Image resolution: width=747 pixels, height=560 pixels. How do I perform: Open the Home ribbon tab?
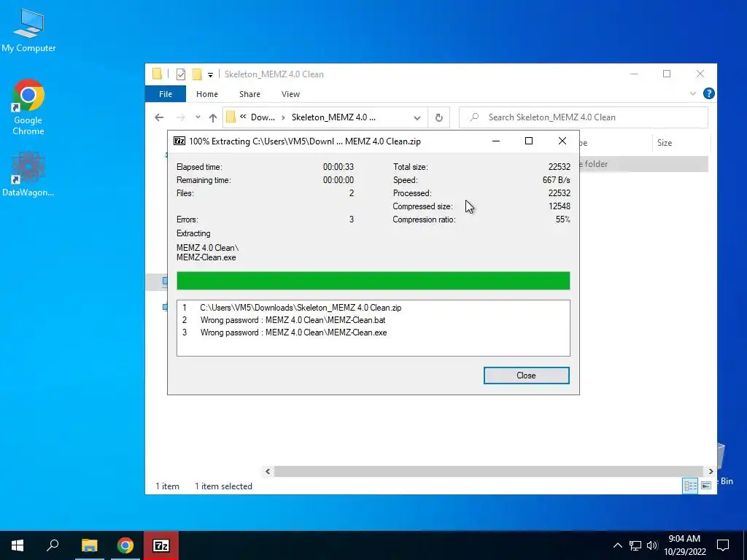click(206, 94)
